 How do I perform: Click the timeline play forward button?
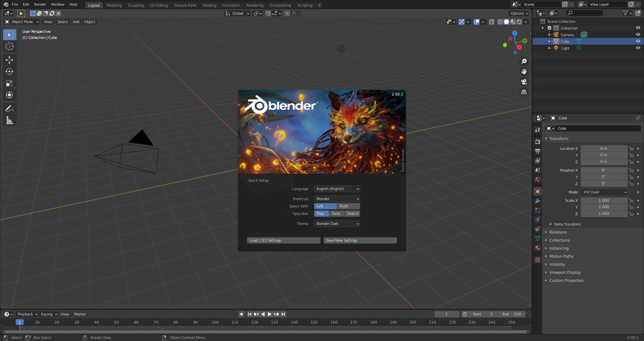coord(269,314)
